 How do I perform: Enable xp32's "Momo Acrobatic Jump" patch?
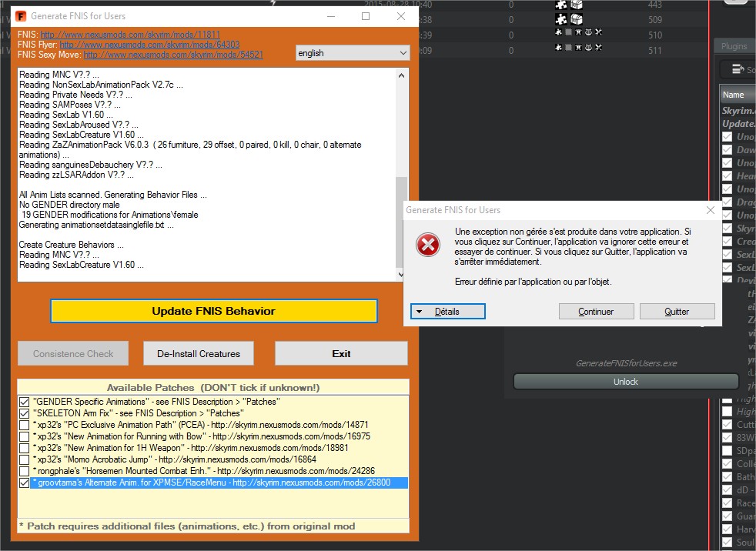[25, 459]
